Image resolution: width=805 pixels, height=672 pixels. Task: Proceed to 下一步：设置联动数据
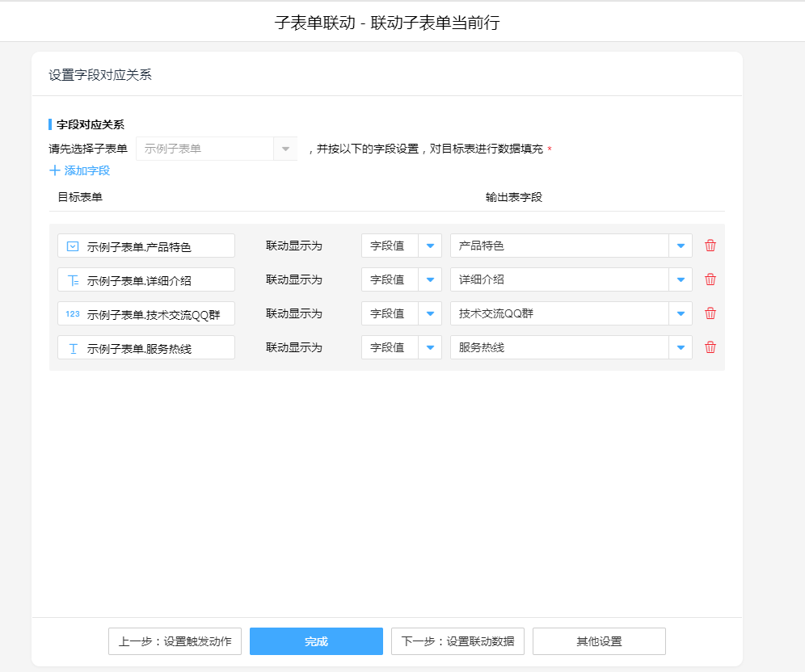pyautogui.click(x=457, y=641)
